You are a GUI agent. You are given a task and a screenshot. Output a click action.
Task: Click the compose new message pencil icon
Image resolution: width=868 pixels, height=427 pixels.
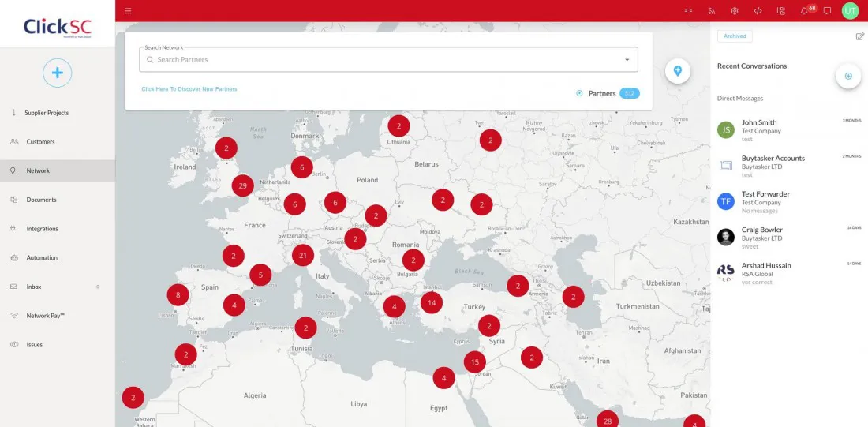859,36
